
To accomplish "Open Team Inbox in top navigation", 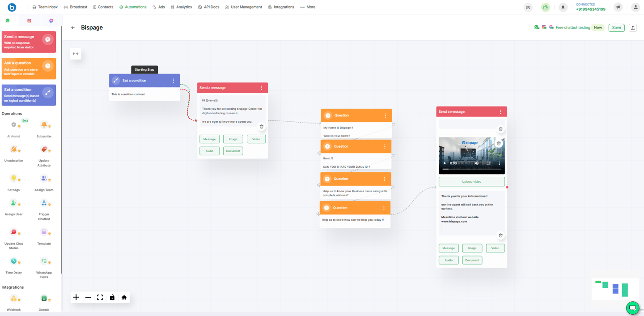I will [x=45, y=7].
